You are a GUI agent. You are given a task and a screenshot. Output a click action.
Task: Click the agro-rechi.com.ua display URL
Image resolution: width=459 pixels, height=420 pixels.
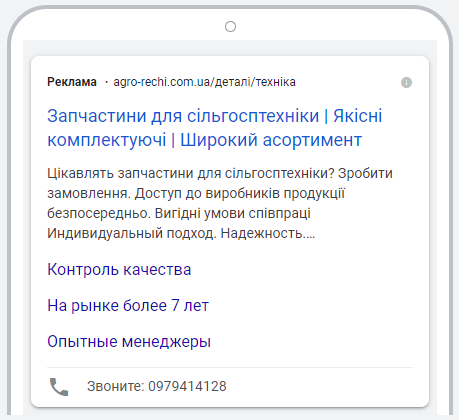pyautogui.click(x=204, y=82)
